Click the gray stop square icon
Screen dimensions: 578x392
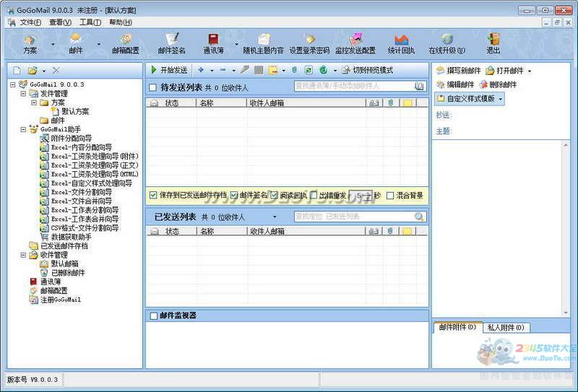tap(259, 70)
